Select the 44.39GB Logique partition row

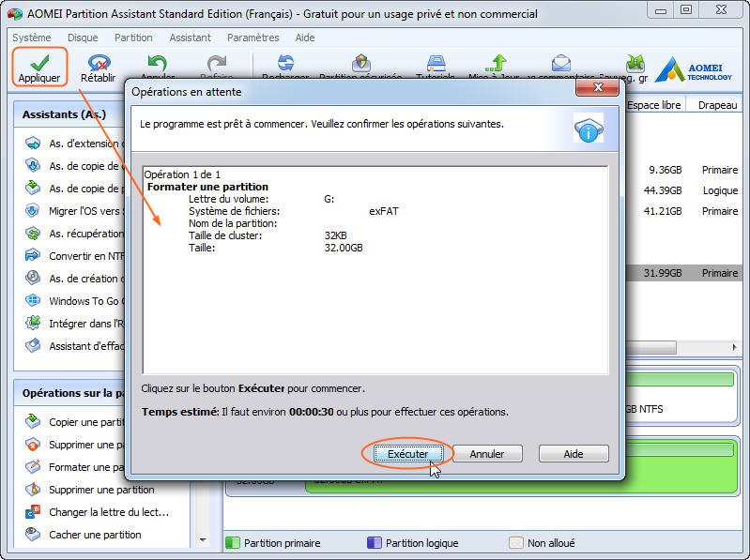[x=684, y=190]
